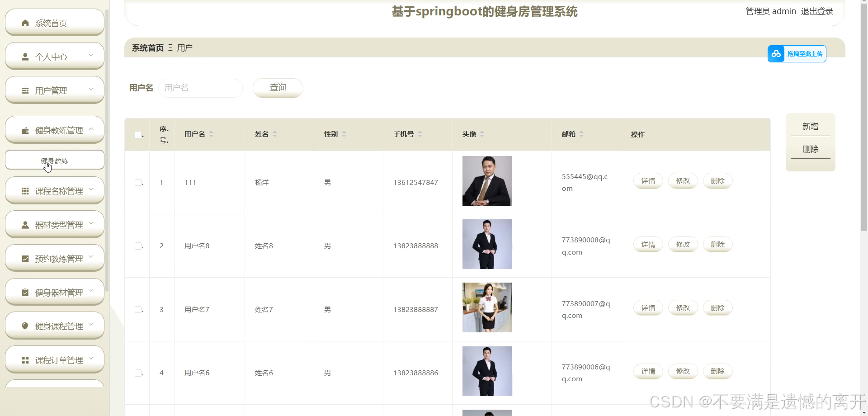The height and width of the screenshot is (416, 868).
Task: Open the 用户管理 menu label
Action: tap(51, 91)
